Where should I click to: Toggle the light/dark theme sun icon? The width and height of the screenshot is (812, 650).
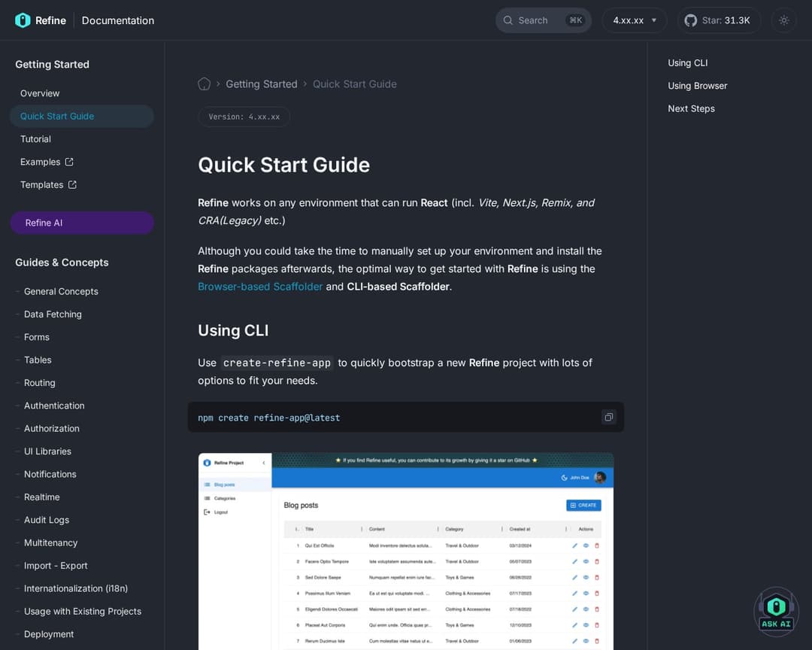(783, 20)
